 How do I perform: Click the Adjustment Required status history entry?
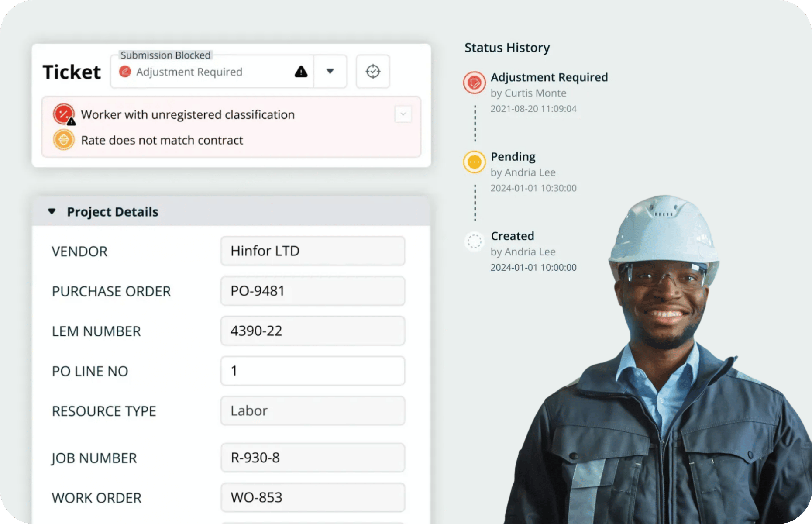[549, 78]
